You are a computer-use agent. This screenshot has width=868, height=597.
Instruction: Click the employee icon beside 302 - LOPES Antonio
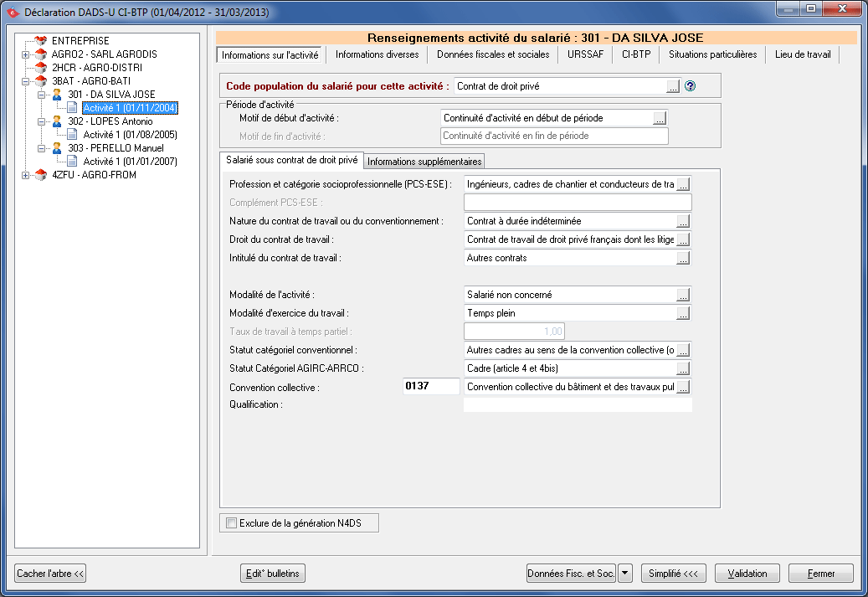click(x=57, y=121)
